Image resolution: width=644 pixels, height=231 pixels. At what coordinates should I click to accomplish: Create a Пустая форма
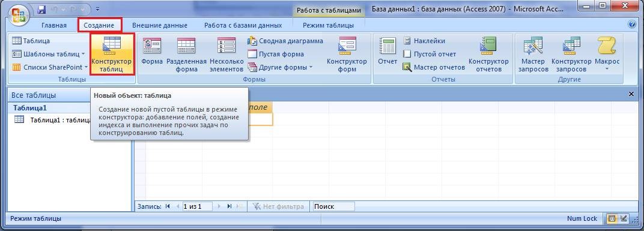click(276, 54)
